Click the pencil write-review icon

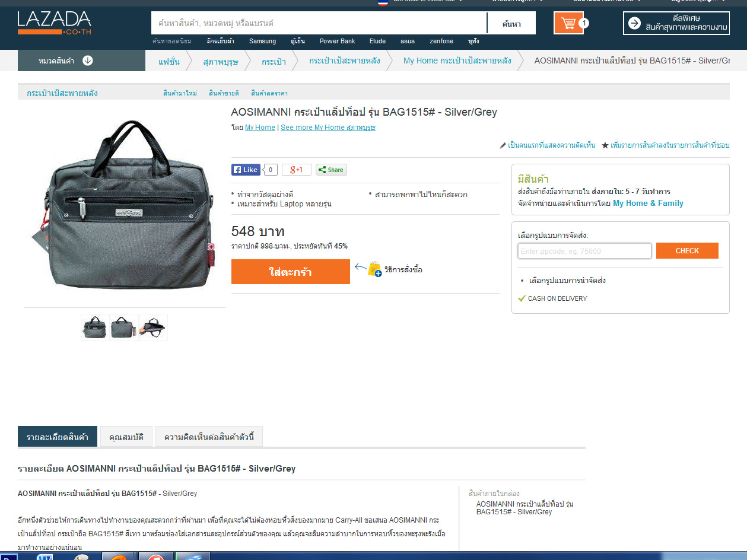(x=503, y=145)
